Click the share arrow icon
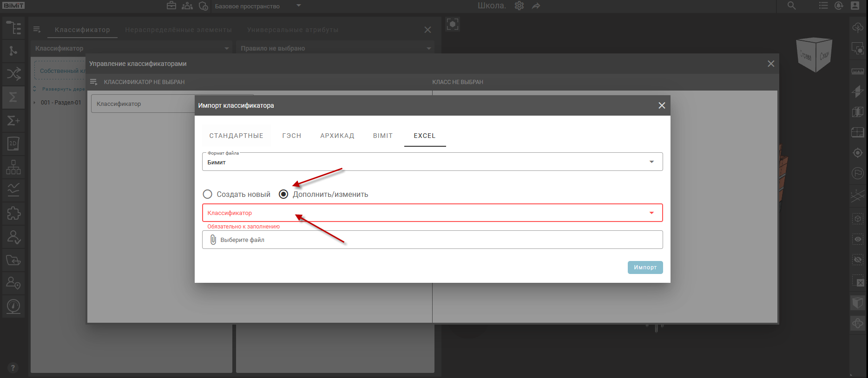This screenshot has width=868, height=378. pyautogui.click(x=536, y=6)
